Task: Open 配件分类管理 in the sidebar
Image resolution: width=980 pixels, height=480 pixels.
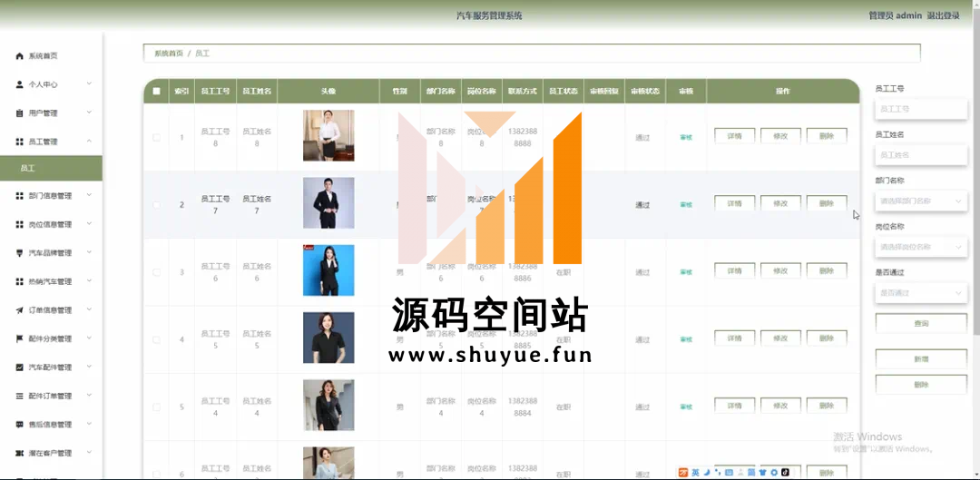Action: 51,338
